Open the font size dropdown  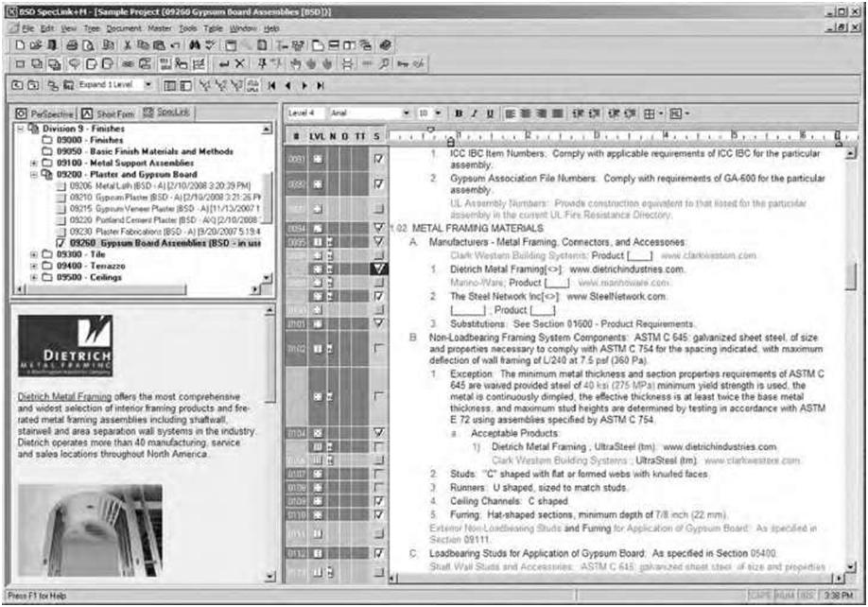pos(438,113)
